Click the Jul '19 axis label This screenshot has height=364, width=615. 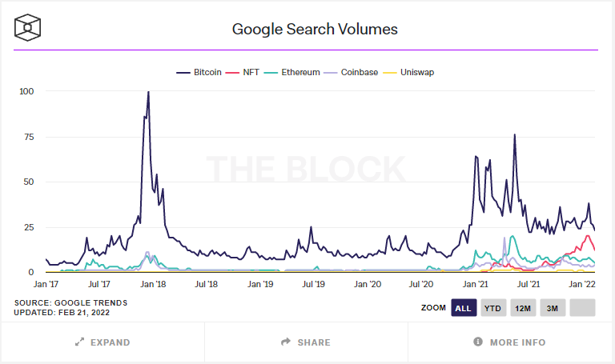[313, 284]
